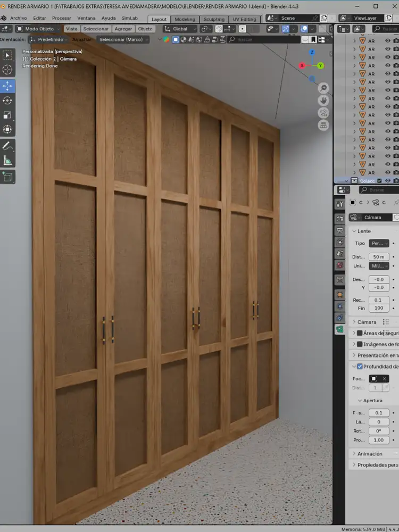
Task: Click the viewport zoom magnifier gizmo
Action: (x=323, y=88)
